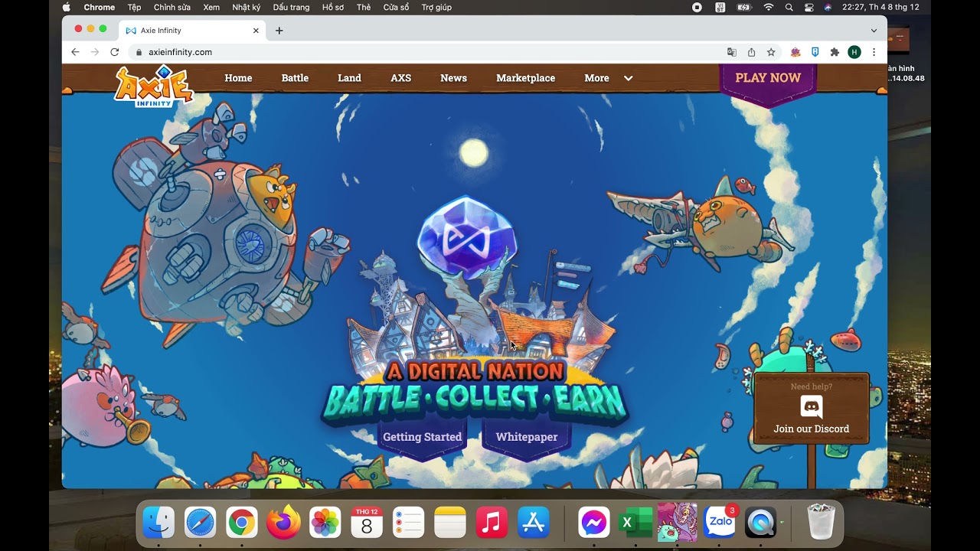The height and width of the screenshot is (551, 980).
Task: Open the Land section
Action: (349, 78)
